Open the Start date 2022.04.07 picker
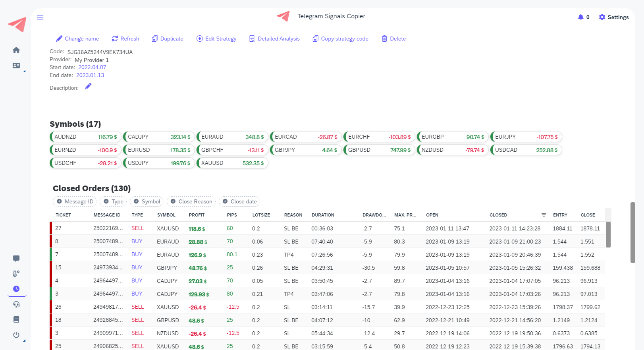Image resolution: width=644 pixels, height=350 pixels. click(92, 67)
